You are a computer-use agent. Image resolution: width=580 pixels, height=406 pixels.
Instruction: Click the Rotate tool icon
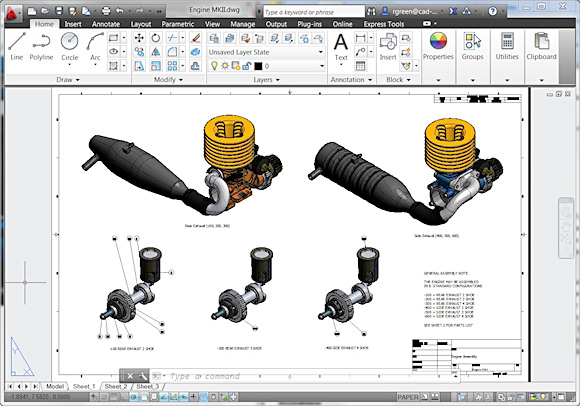point(156,38)
